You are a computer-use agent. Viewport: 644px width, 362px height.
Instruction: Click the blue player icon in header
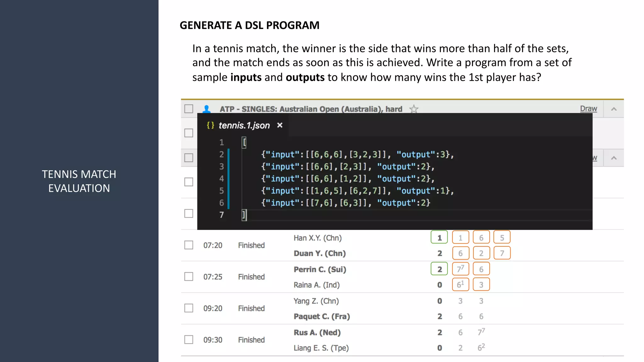(x=207, y=109)
